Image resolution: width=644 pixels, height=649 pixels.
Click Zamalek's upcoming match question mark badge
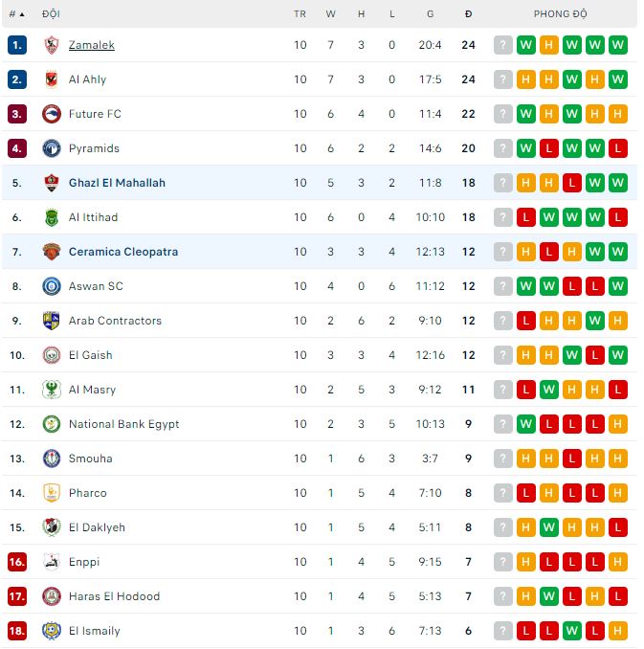[x=503, y=45]
